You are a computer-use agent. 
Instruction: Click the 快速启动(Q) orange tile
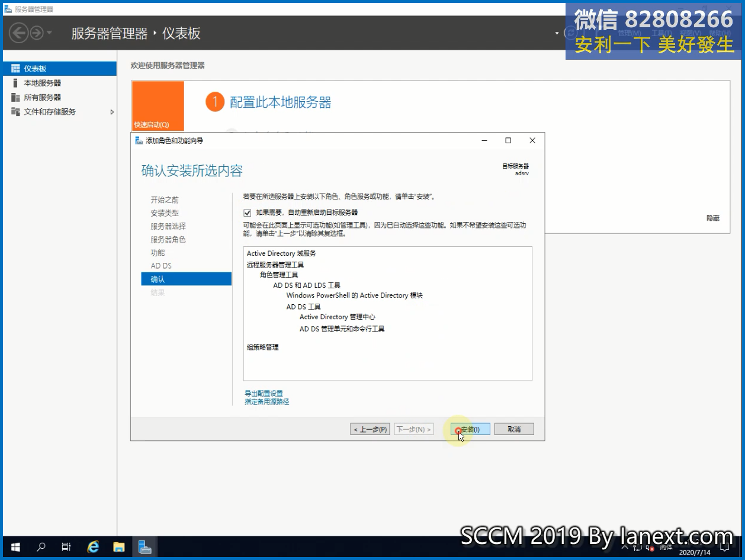coord(158,106)
